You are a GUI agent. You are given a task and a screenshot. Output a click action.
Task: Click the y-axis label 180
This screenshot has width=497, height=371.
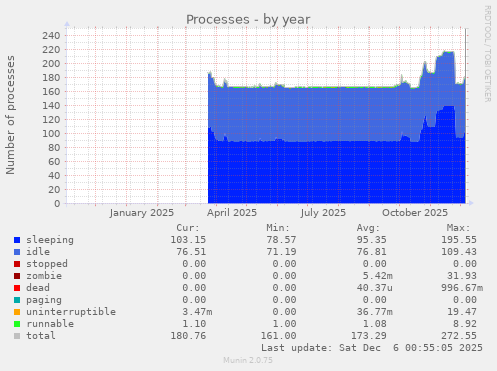point(51,78)
